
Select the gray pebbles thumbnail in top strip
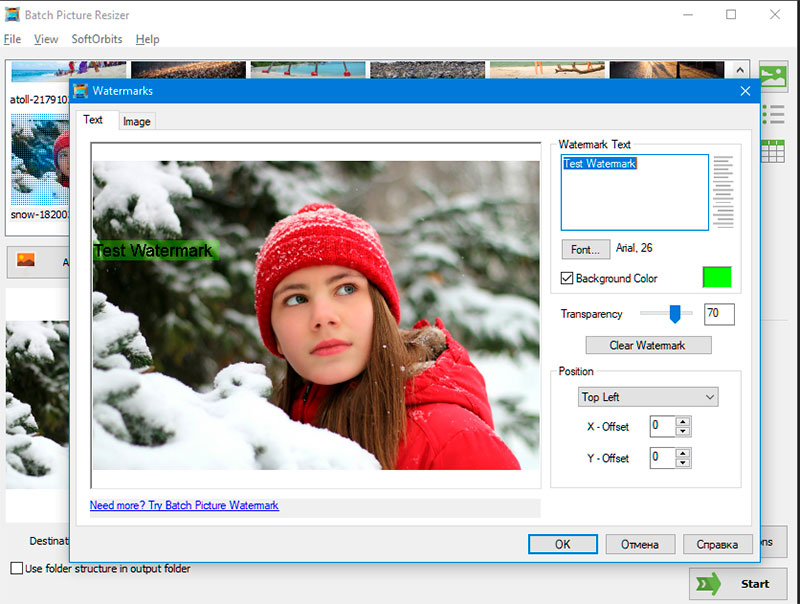tap(428, 69)
